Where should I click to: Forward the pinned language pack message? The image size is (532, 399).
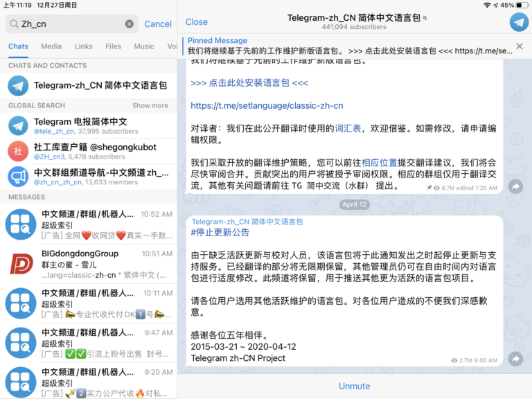(515, 186)
